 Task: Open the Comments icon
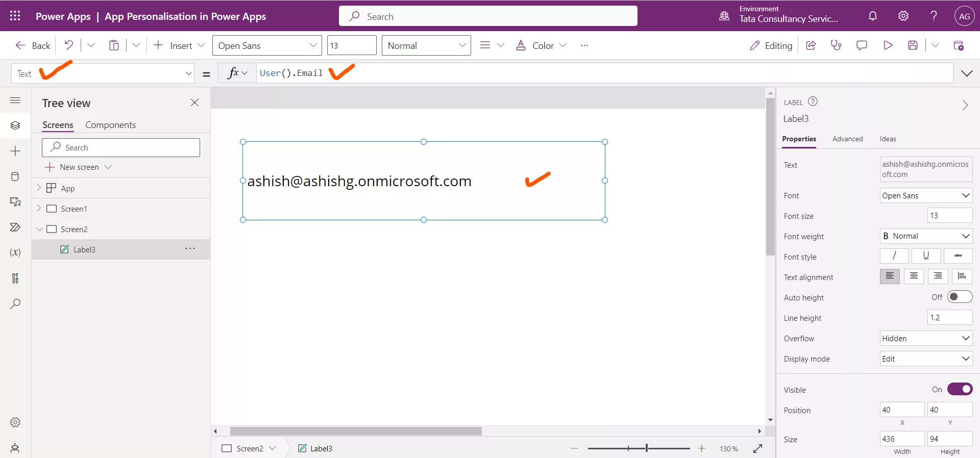862,45
